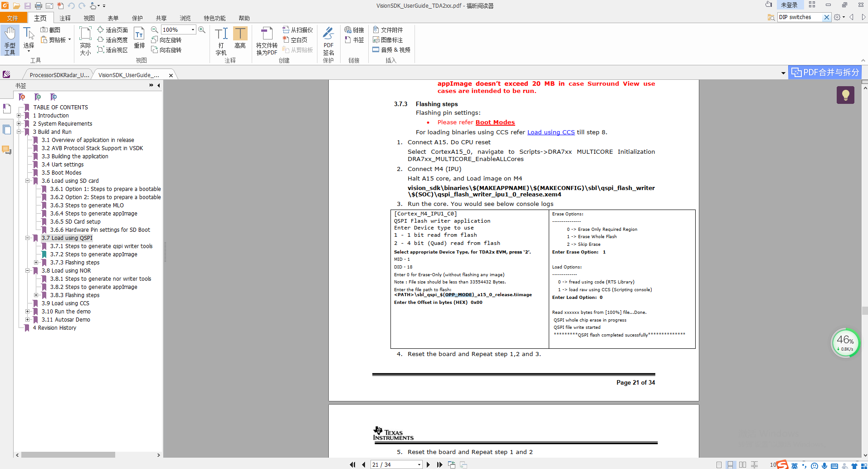Collapse the 3 Build and Run bookmark

[19, 132]
